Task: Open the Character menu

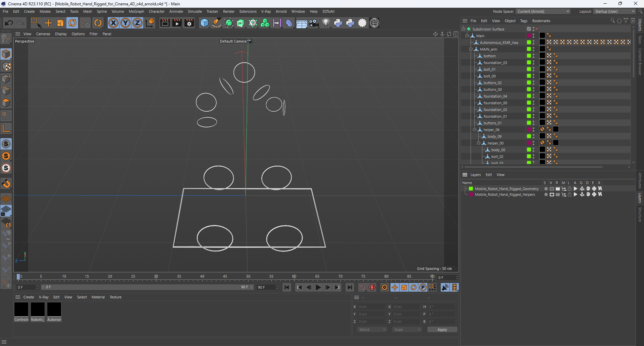Action: (x=157, y=11)
